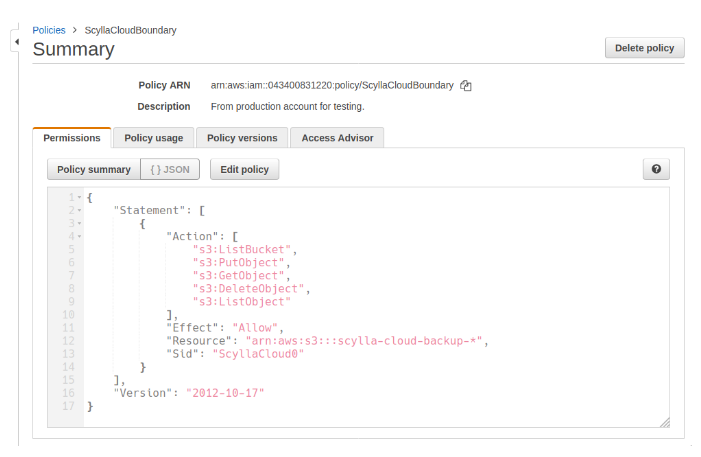Click line number 17 in the gutter
The height and width of the screenshot is (457, 701).
point(68,406)
